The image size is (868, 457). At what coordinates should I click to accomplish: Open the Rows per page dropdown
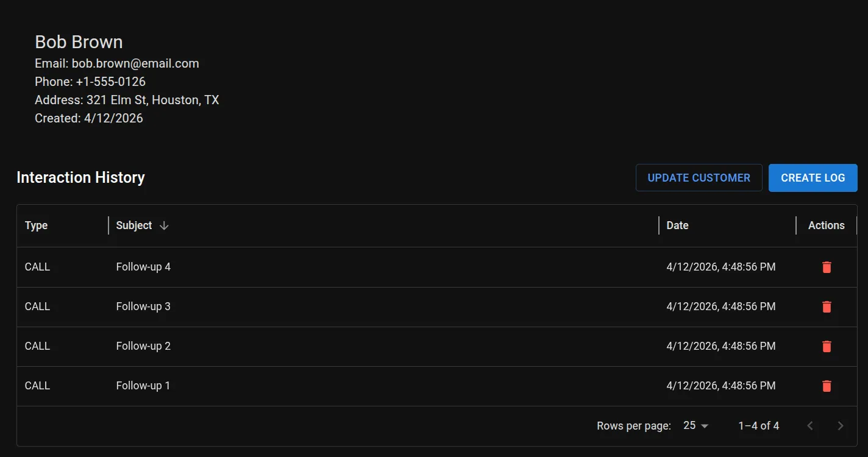pyautogui.click(x=695, y=426)
